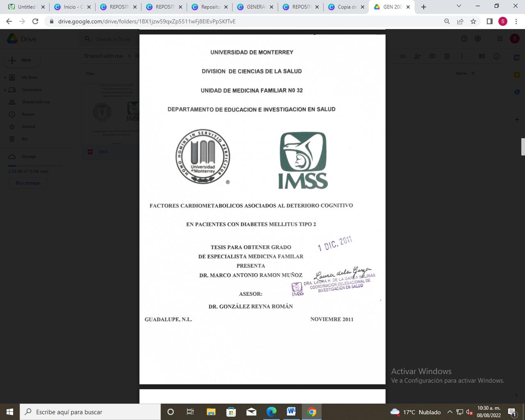Sort files by the Name column header
Image resolution: width=525 pixels, height=420 pixels.
click(461, 73)
